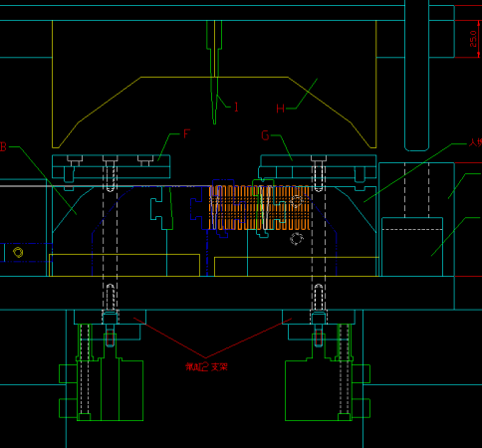This screenshot has width=482, height=448.
Task: Select the 25.0 dimension text
Action: click(x=474, y=39)
